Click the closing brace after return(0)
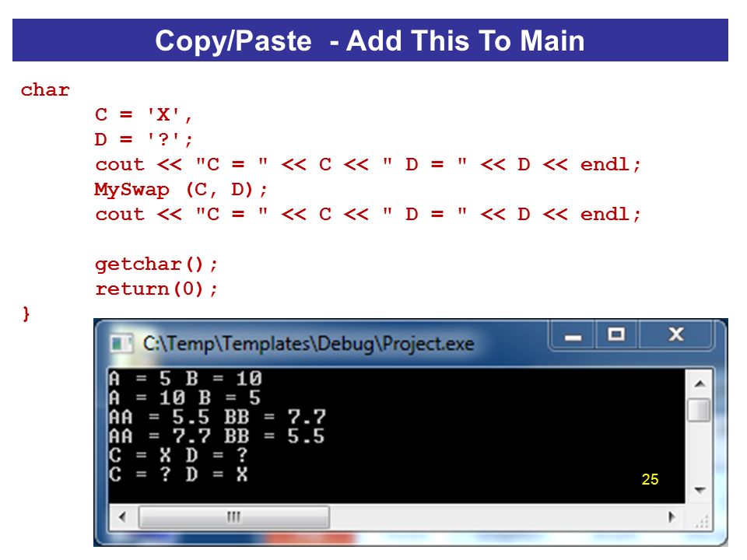 26,313
